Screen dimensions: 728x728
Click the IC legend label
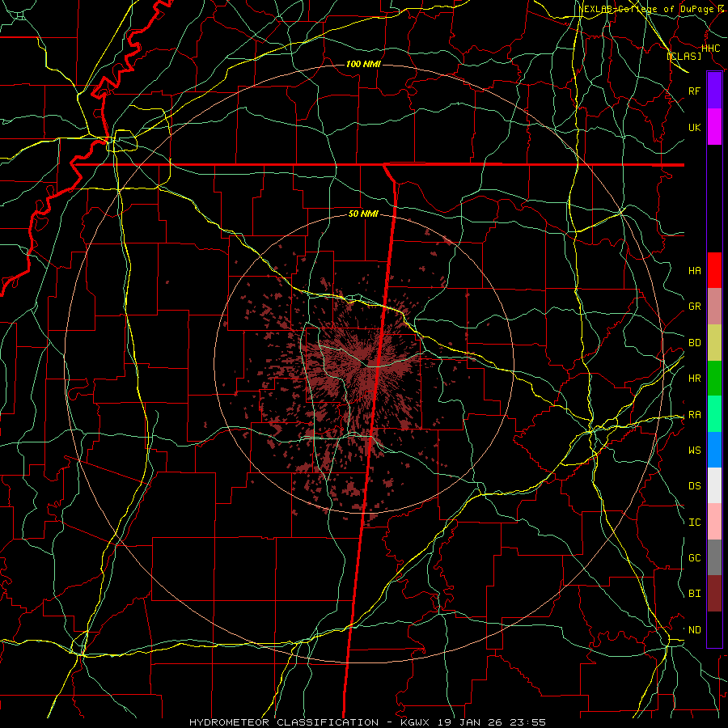coord(694,523)
